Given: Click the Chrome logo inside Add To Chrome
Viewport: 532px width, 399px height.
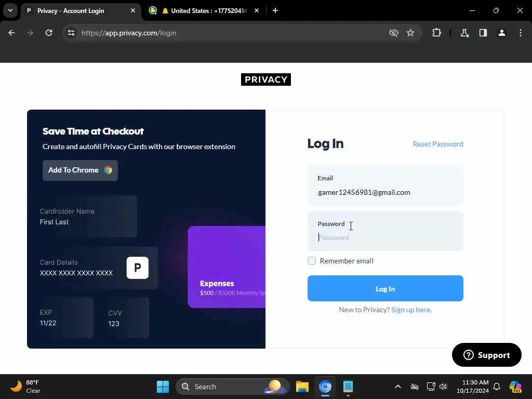Looking at the screenshot, I should (x=108, y=170).
